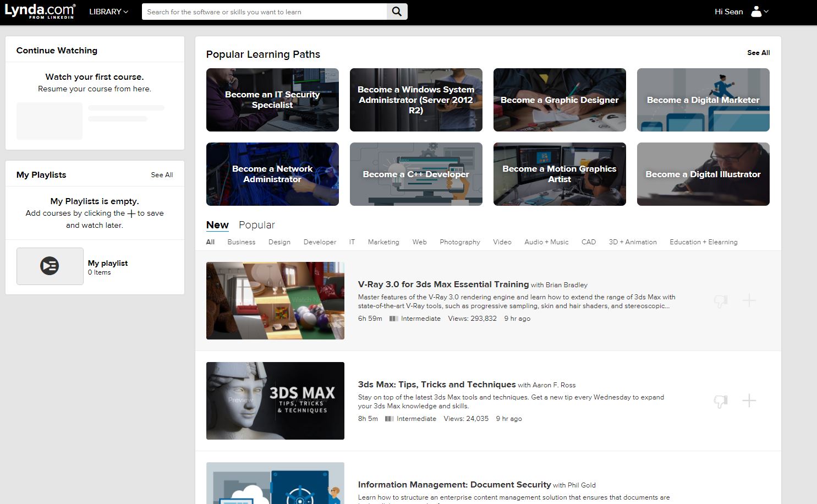Click See All for learning paths
This screenshot has height=504, width=817.
(x=758, y=53)
